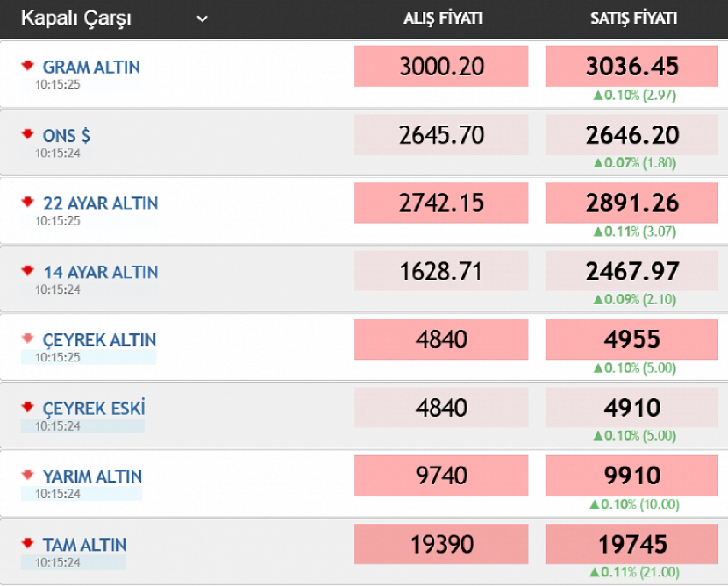Select GRAM ALTIN buying price 3000.20
728x586 pixels.
tap(441, 67)
